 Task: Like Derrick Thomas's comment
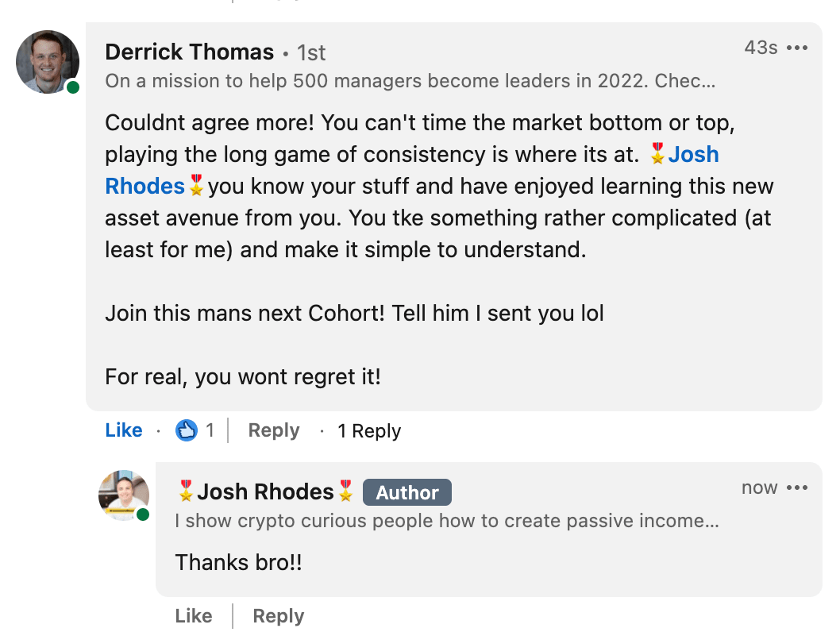point(124,430)
